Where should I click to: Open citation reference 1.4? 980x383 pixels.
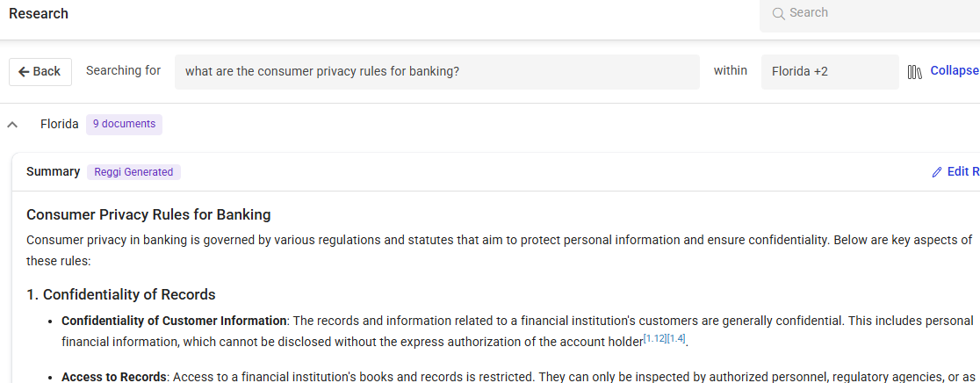[x=676, y=339]
